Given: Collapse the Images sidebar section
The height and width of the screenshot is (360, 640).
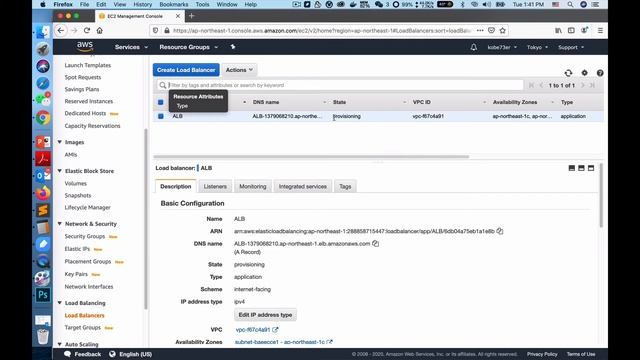Looking at the screenshot, I should point(60,142).
